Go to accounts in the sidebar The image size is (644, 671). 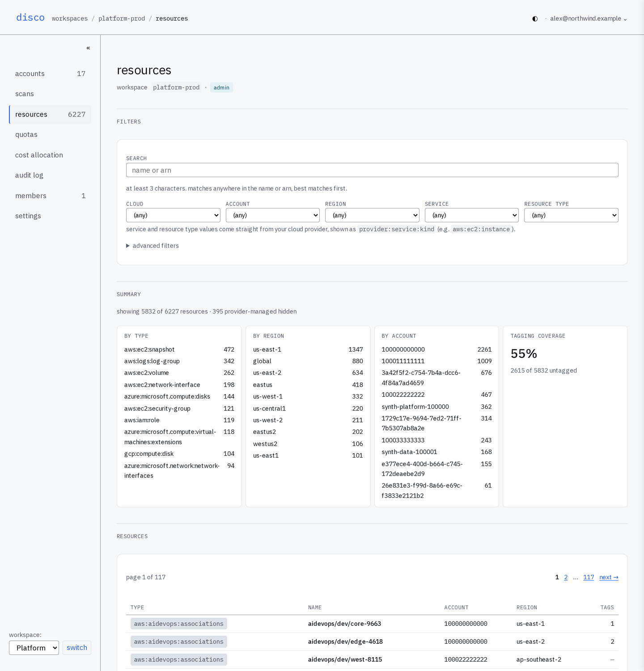point(50,74)
